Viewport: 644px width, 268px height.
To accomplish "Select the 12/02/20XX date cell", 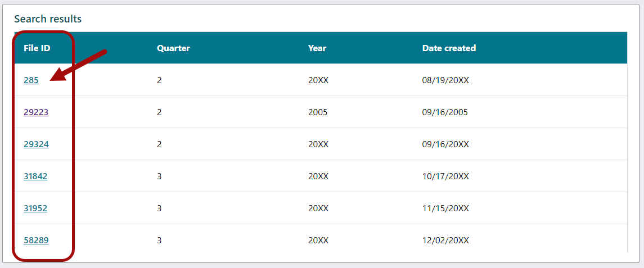I will [445, 240].
